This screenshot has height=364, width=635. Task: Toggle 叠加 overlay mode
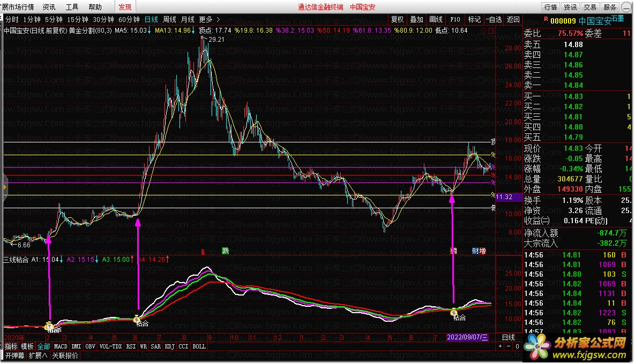coord(416,19)
